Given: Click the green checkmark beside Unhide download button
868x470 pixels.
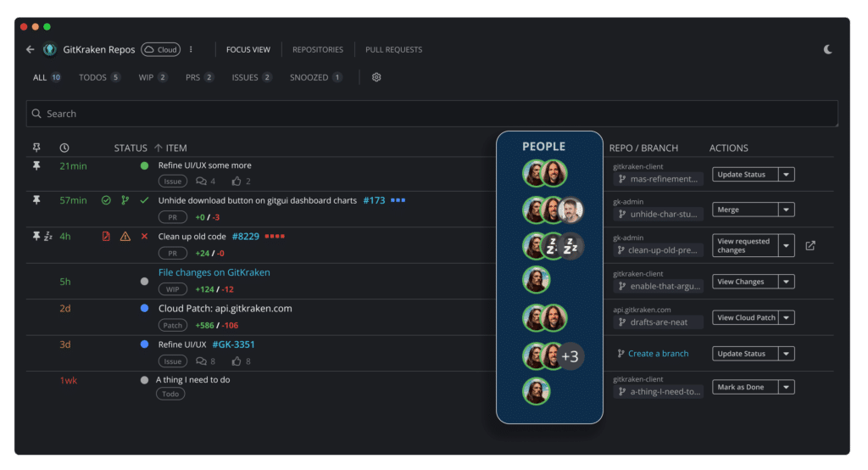Looking at the screenshot, I should click(144, 200).
